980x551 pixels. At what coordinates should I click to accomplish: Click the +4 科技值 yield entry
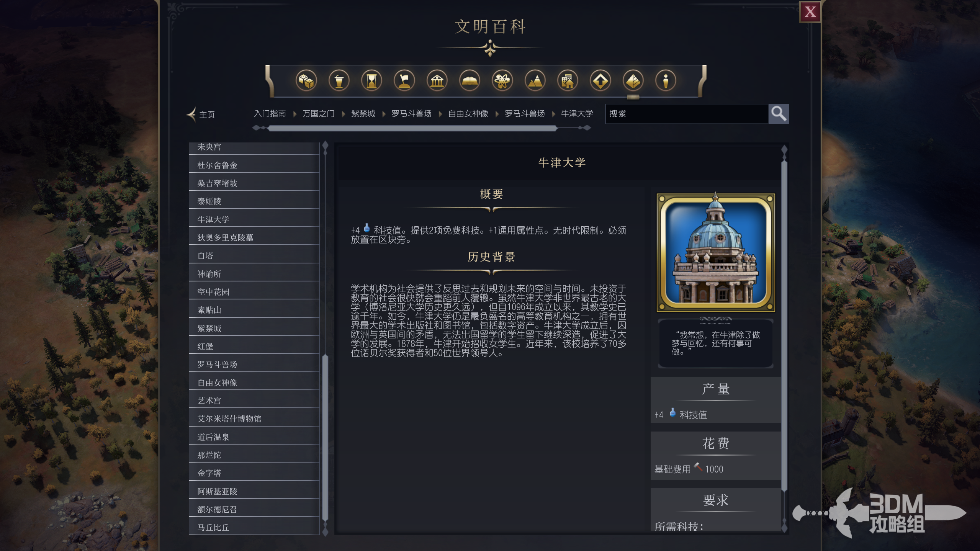point(681,414)
